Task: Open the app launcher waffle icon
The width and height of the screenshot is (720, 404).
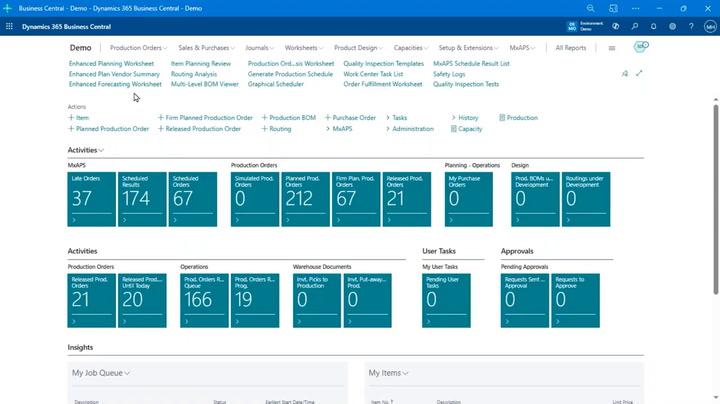Action: click(x=9, y=27)
